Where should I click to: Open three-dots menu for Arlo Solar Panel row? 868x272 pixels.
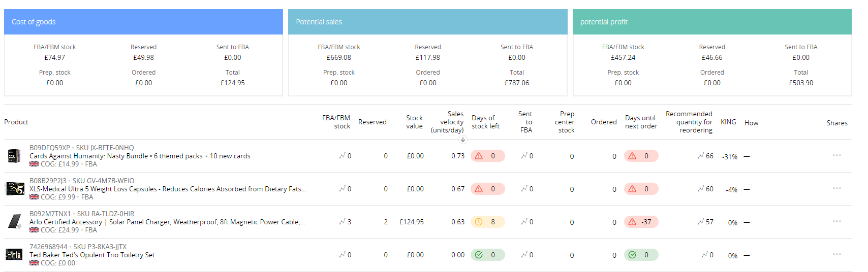836,221
